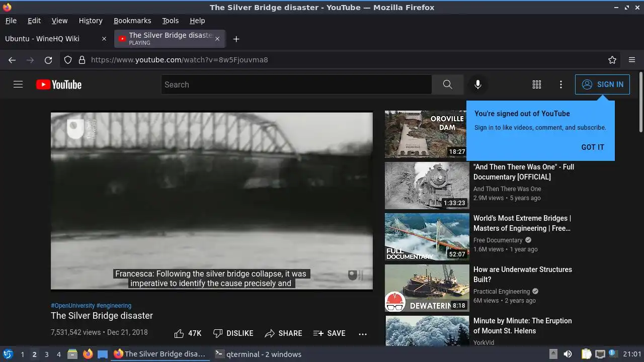The width and height of the screenshot is (644, 362).
Task: Open the Help menu
Action: coord(197,21)
